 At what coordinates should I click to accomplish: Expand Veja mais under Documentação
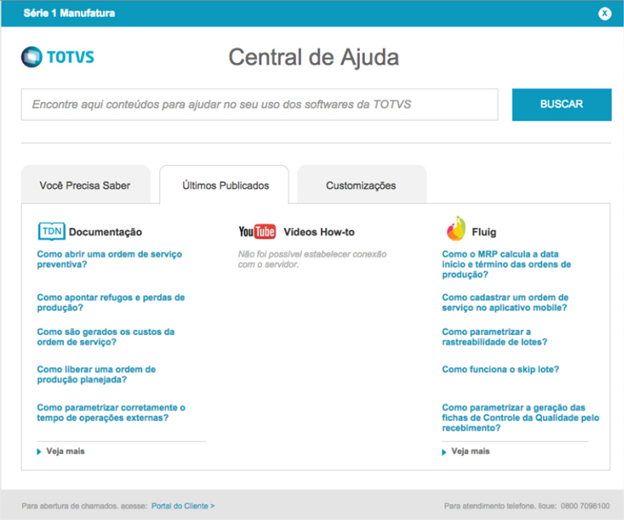(x=61, y=451)
